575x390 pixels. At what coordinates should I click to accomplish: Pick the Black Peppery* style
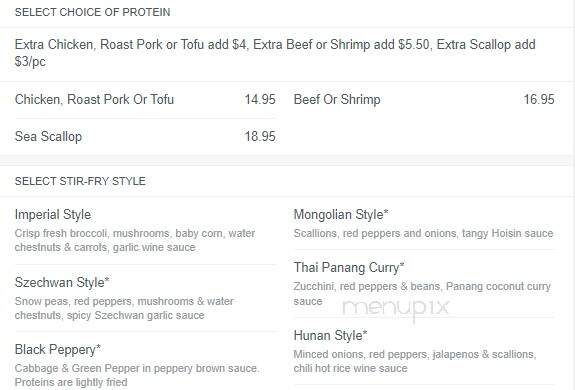(58, 350)
